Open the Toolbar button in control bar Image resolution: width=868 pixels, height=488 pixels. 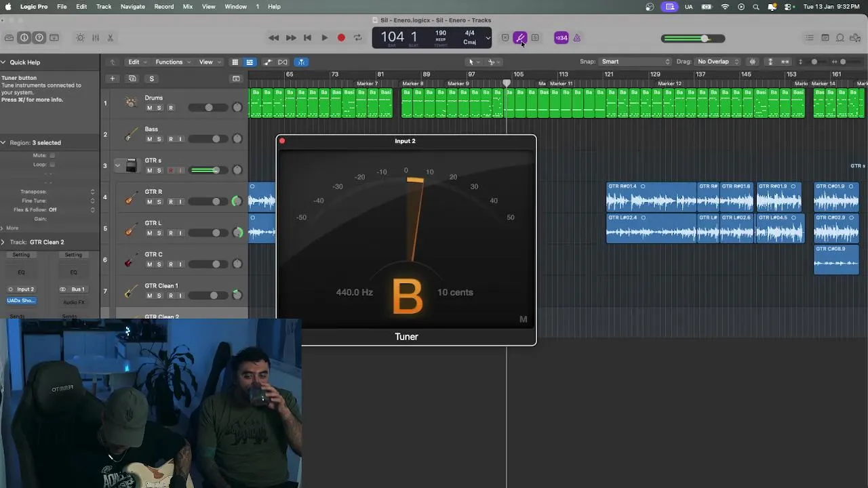point(54,38)
